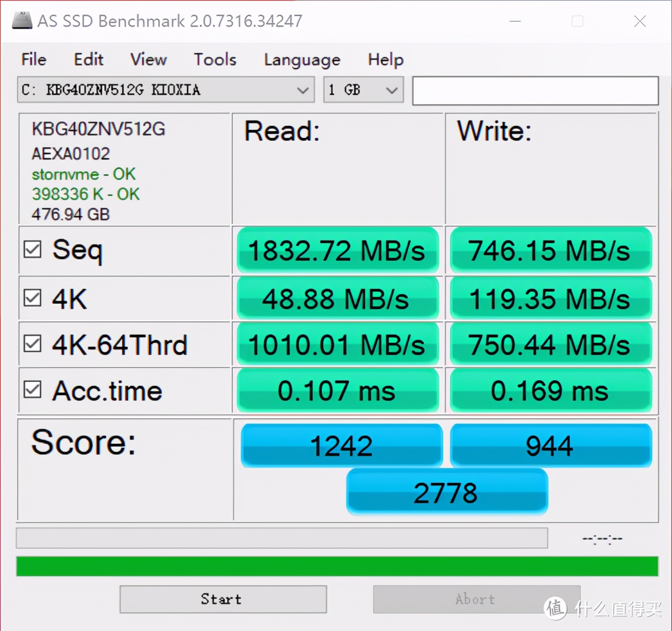Open the Tools menu
This screenshot has width=672, height=631.
pyautogui.click(x=214, y=59)
